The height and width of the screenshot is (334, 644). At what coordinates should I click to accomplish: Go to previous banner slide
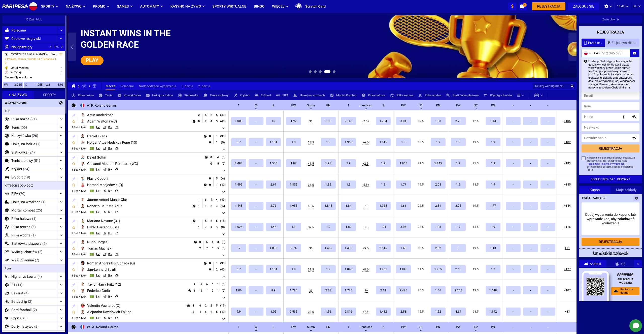pos(72,47)
